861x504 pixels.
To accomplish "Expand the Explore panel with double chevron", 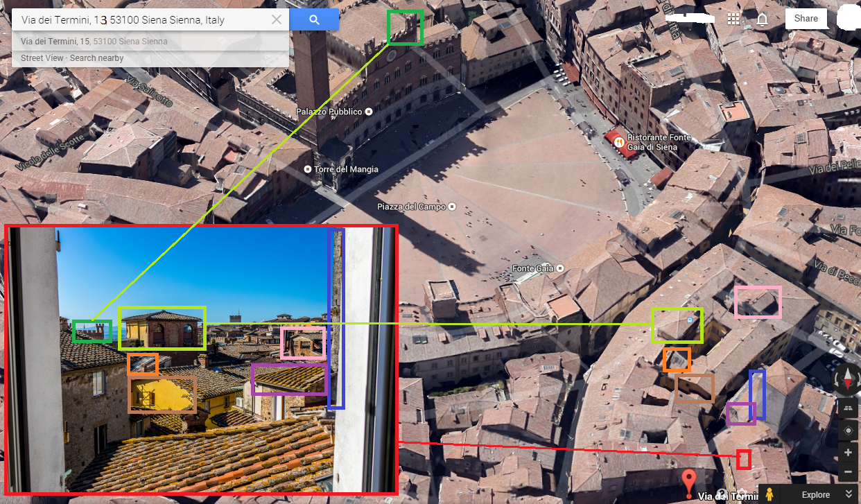I will 849,494.
